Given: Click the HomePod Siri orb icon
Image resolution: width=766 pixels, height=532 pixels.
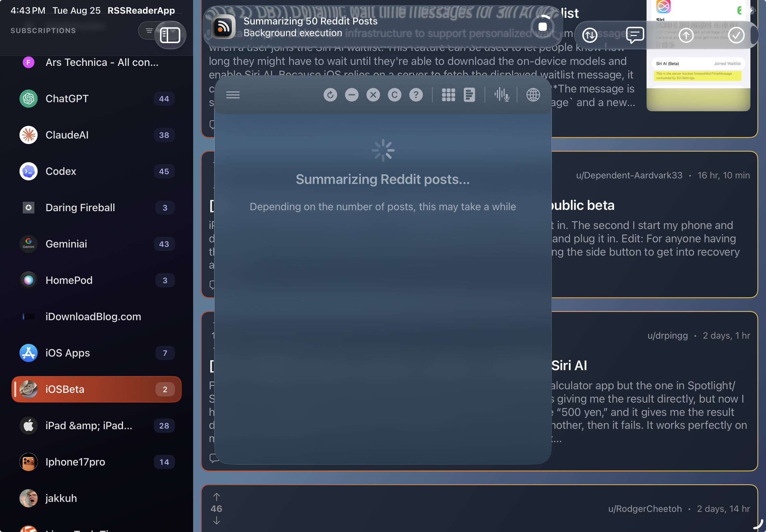Looking at the screenshot, I should 29,280.
